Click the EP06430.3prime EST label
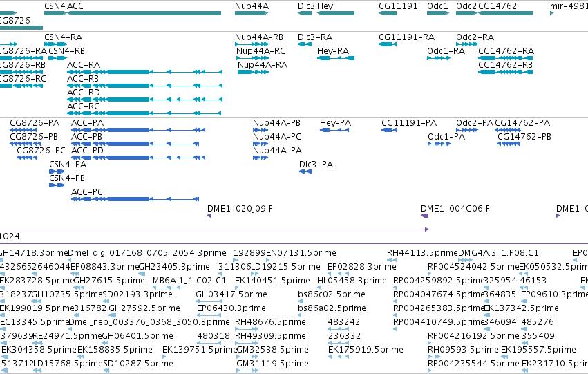 pyautogui.click(x=231, y=308)
